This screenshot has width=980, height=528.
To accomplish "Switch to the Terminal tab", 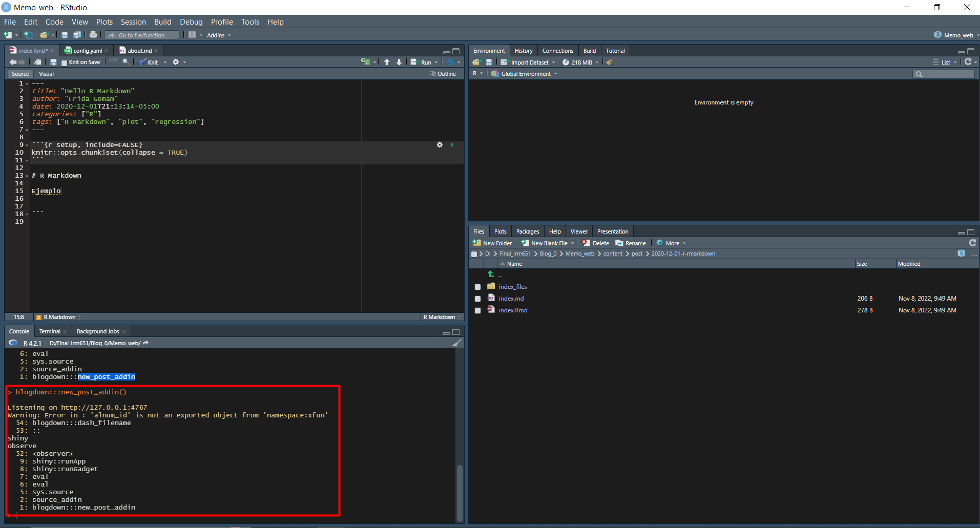I will pos(50,331).
